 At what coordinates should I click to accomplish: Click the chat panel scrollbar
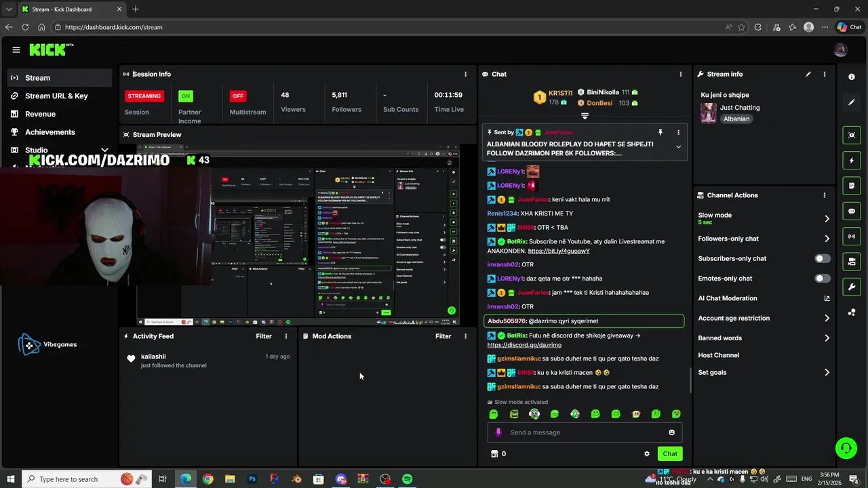point(690,380)
